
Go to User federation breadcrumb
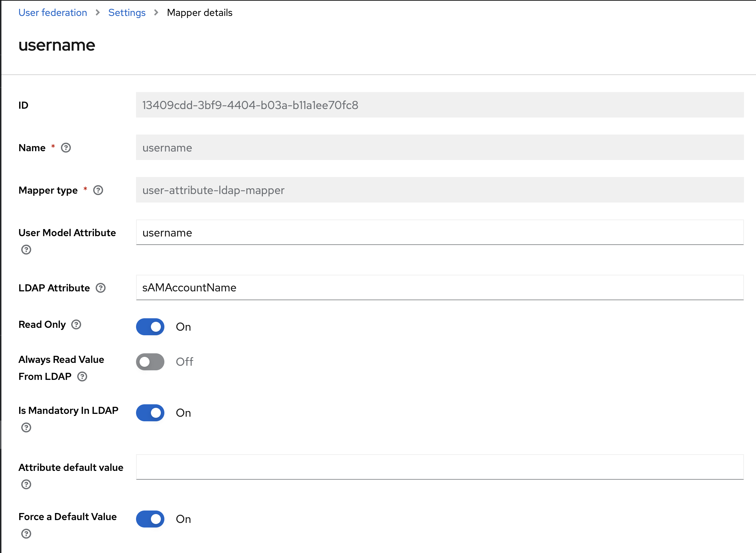tap(53, 13)
